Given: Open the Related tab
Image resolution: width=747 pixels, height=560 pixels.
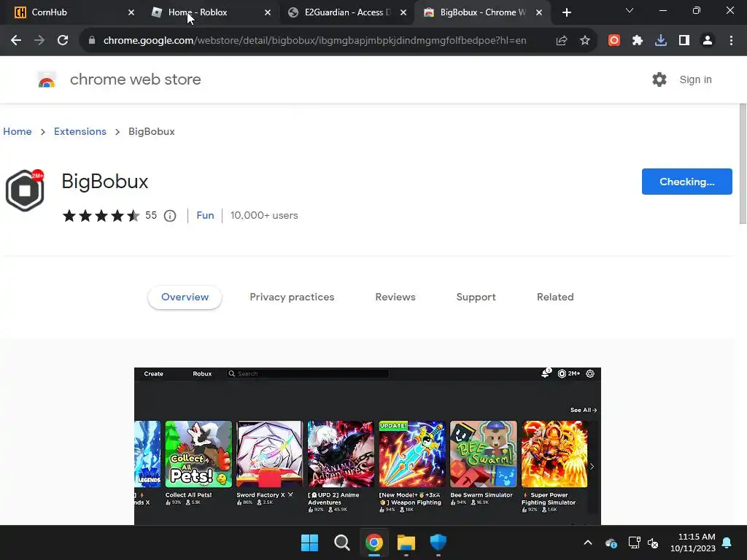Looking at the screenshot, I should coord(555,297).
